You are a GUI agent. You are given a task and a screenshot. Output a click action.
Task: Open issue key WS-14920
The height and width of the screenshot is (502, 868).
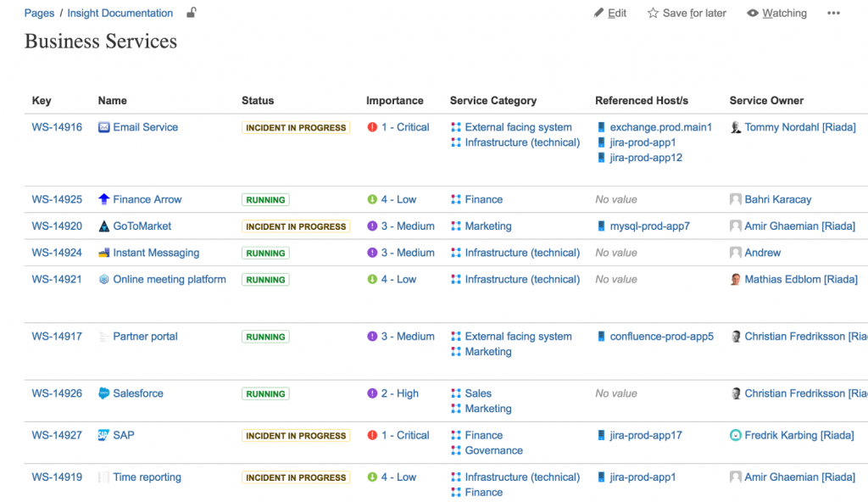57,226
